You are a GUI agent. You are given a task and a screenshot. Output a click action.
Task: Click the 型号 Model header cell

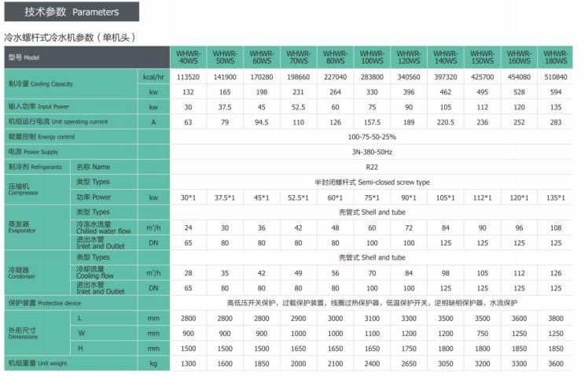coord(86,57)
